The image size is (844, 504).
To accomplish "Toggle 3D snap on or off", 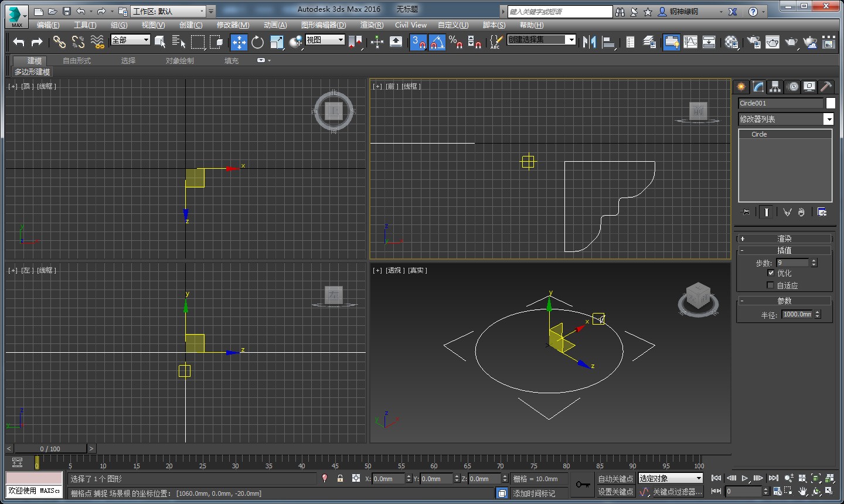I will [x=418, y=42].
